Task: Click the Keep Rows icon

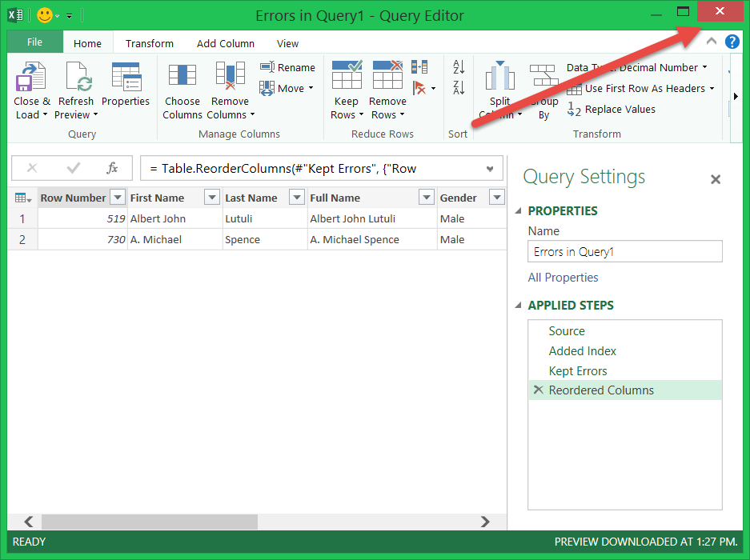Action: [347, 75]
